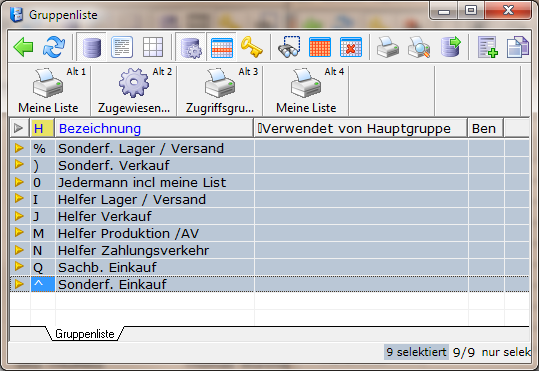The image size is (539, 371).
Task: Expand the Sonderf. Lager / Versand row arrow
Action: (19, 148)
